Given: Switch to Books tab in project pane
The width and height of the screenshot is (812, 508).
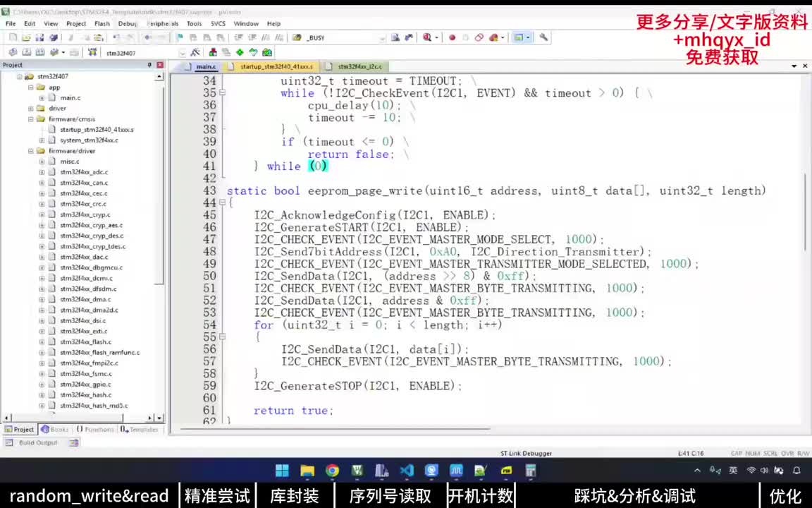Looking at the screenshot, I should click(x=55, y=429).
